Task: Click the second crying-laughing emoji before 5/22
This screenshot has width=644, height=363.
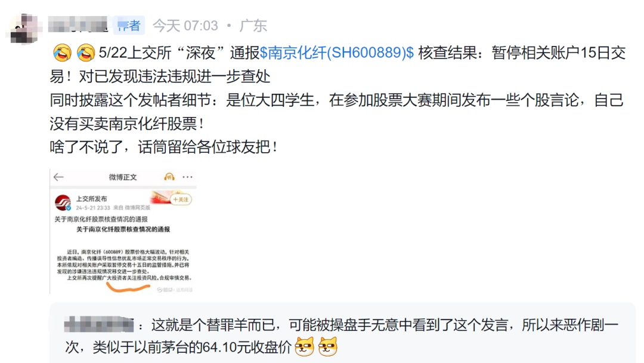Action: coord(86,53)
